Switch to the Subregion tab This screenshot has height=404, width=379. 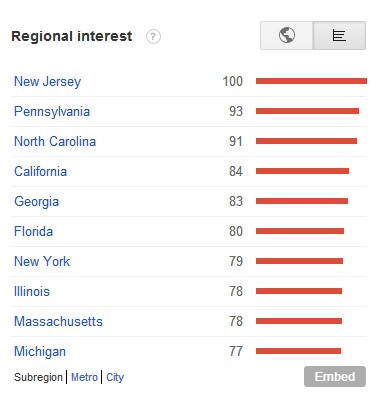click(x=38, y=377)
